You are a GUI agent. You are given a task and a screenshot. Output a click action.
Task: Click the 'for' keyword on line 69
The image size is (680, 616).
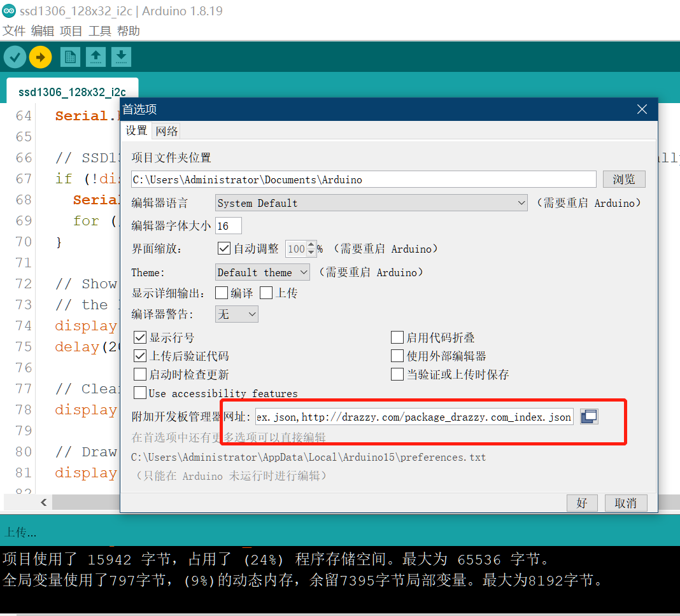86,221
